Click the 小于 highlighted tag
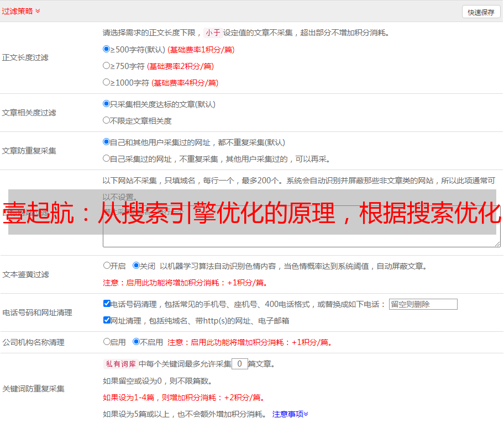504x424 pixels. pyautogui.click(x=213, y=33)
